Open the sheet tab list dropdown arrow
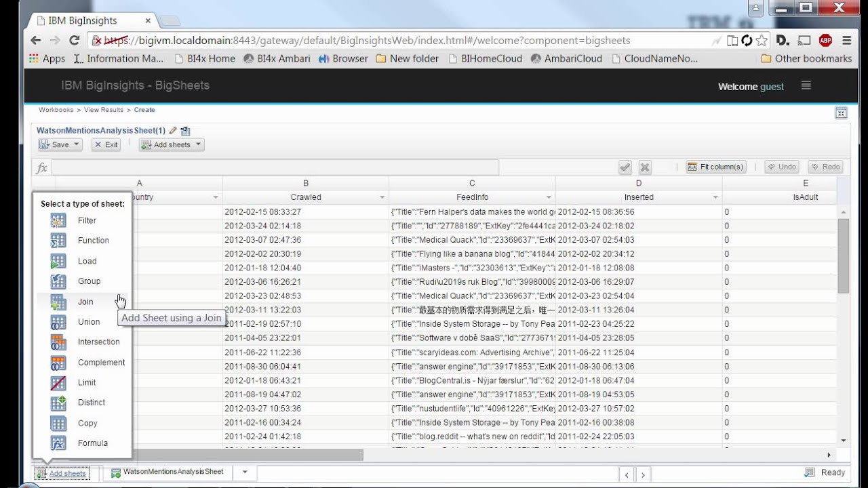Viewport: 868px width, 488px height. (245, 472)
